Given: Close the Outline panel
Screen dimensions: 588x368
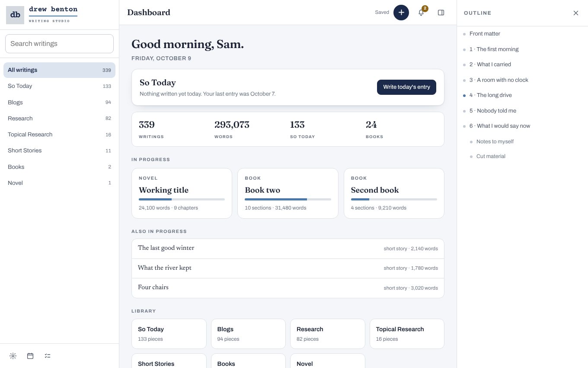Looking at the screenshot, I should click(576, 13).
